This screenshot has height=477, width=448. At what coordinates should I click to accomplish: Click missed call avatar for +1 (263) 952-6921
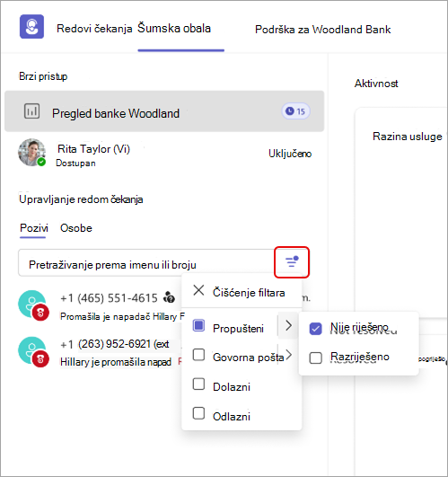(33, 351)
